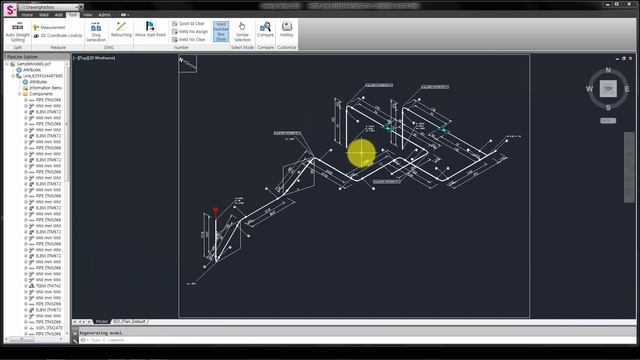This screenshot has width=640, height=360.
Task: Choose Move Start Point tool
Action: [150, 30]
